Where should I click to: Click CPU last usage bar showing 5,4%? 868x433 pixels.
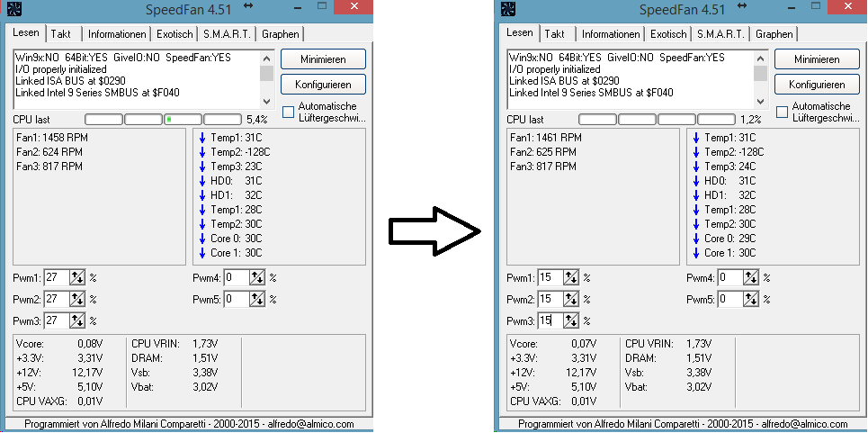(x=164, y=119)
